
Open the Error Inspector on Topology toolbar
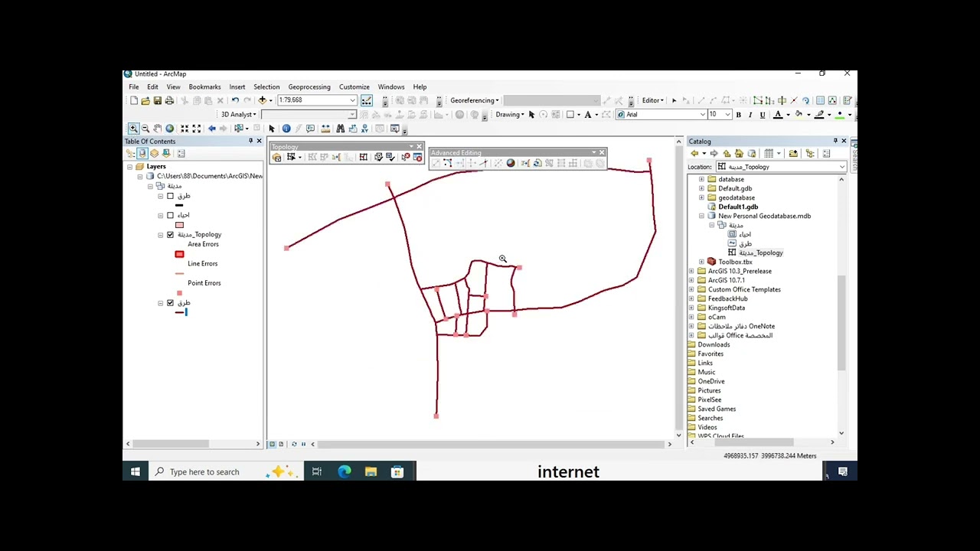coord(418,157)
